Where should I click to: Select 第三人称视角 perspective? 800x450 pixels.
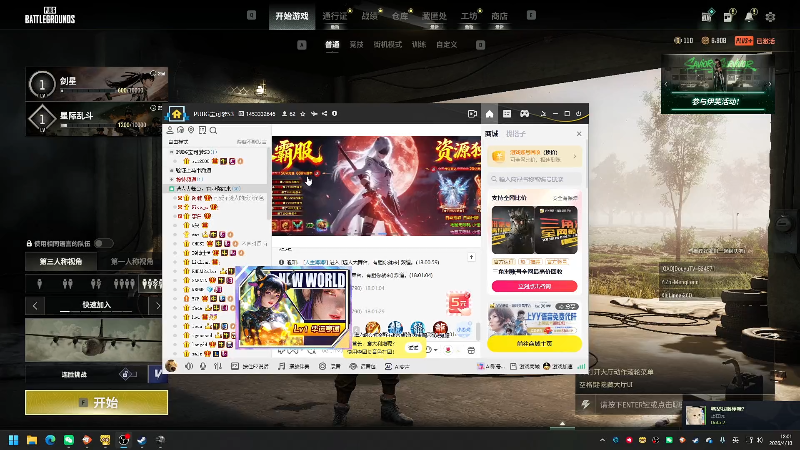coord(61,262)
